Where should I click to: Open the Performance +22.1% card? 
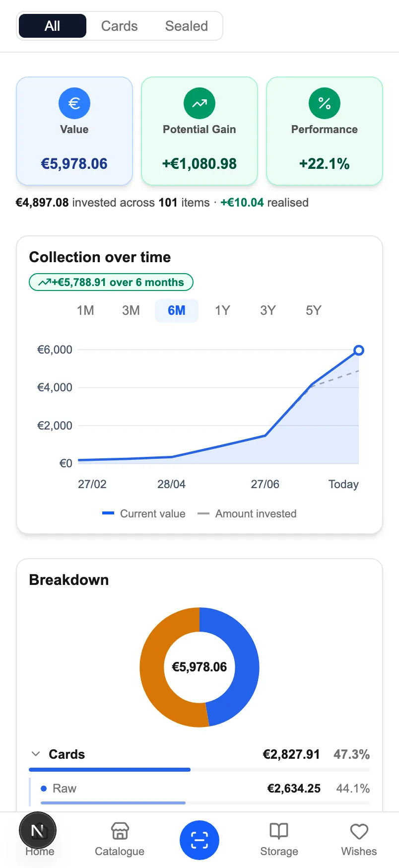(325, 131)
